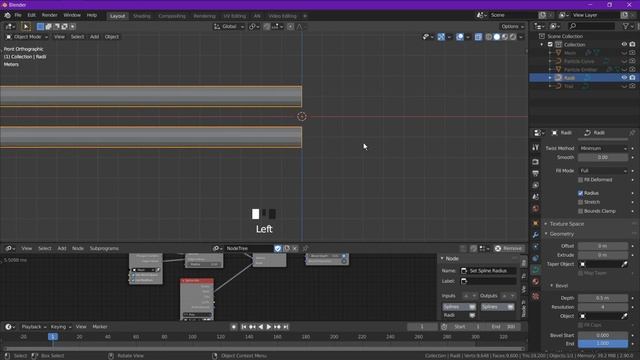Jump to the last frame
This screenshot has width=640, height=360.
click(x=286, y=327)
